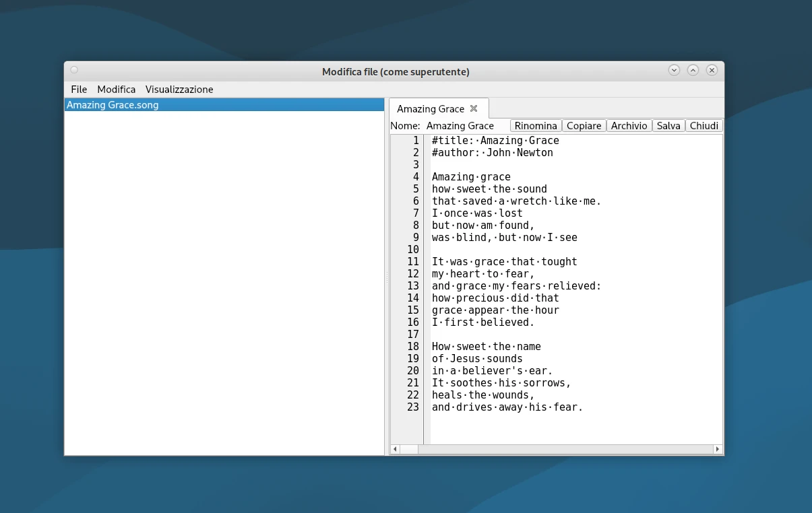Close the Modifica file window
This screenshot has height=513, width=812.
tap(712, 70)
